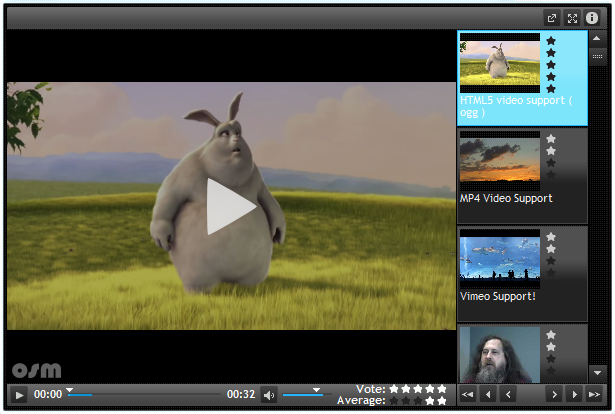
Task: Go to previous playlist page (solid left arrow)
Action: point(488,394)
